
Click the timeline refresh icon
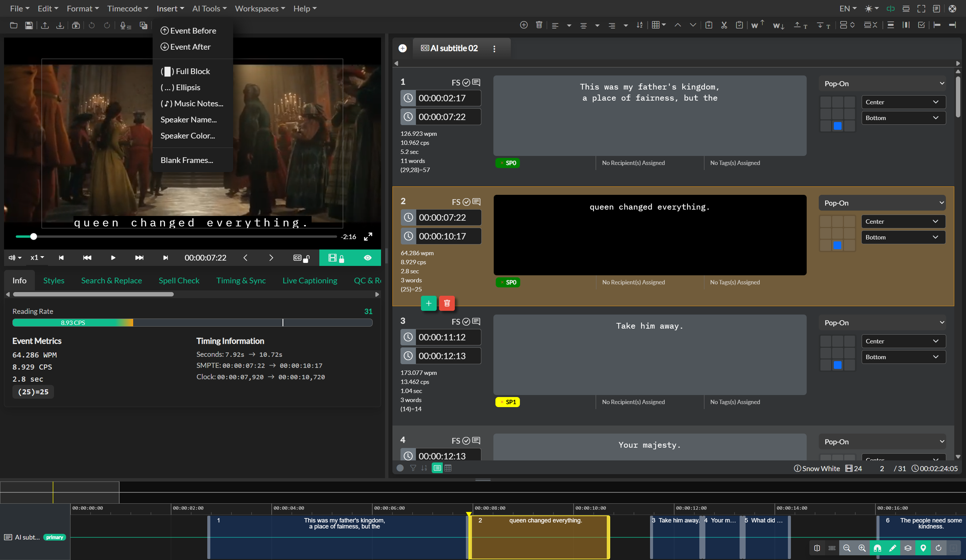coord(938,548)
